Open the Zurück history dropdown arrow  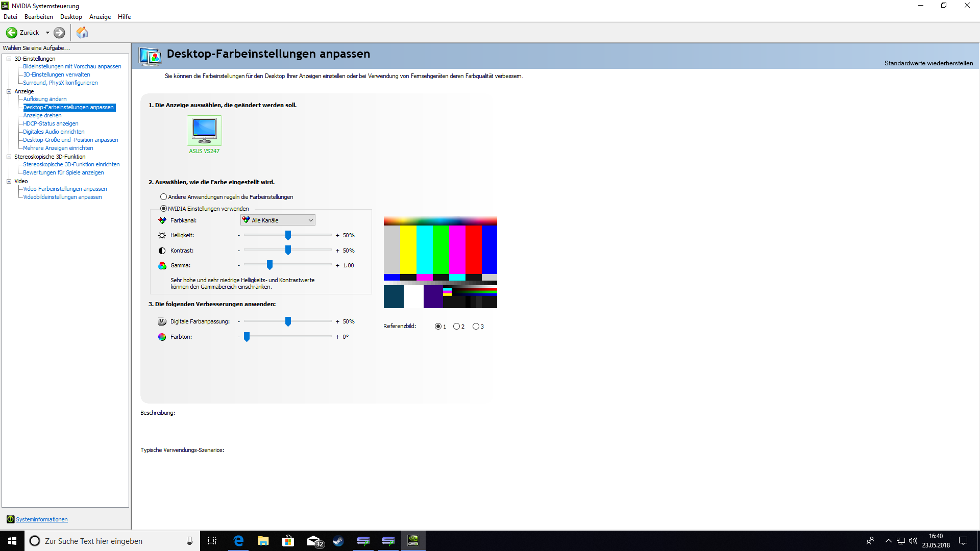47,33
